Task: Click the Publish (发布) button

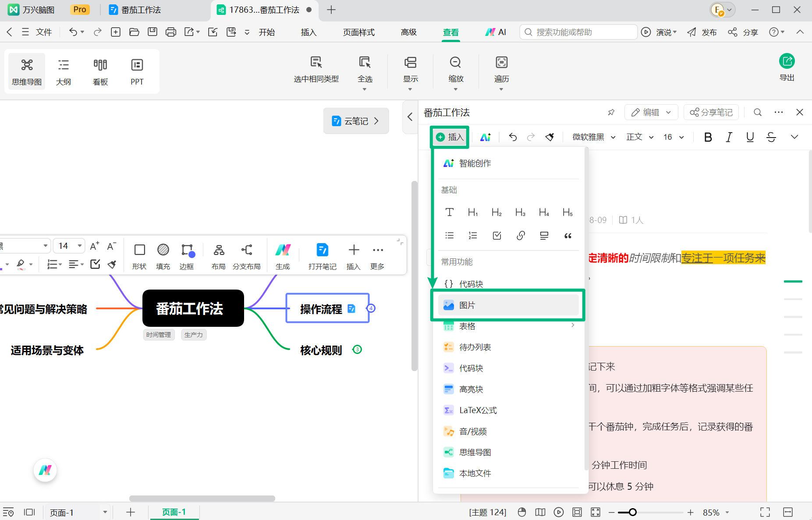Action: click(702, 32)
